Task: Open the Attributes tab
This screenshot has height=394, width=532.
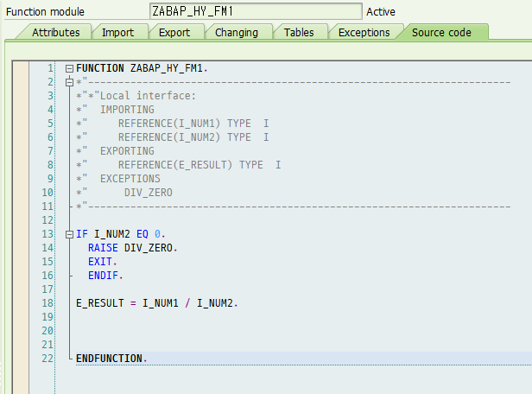Action: [x=55, y=33]
